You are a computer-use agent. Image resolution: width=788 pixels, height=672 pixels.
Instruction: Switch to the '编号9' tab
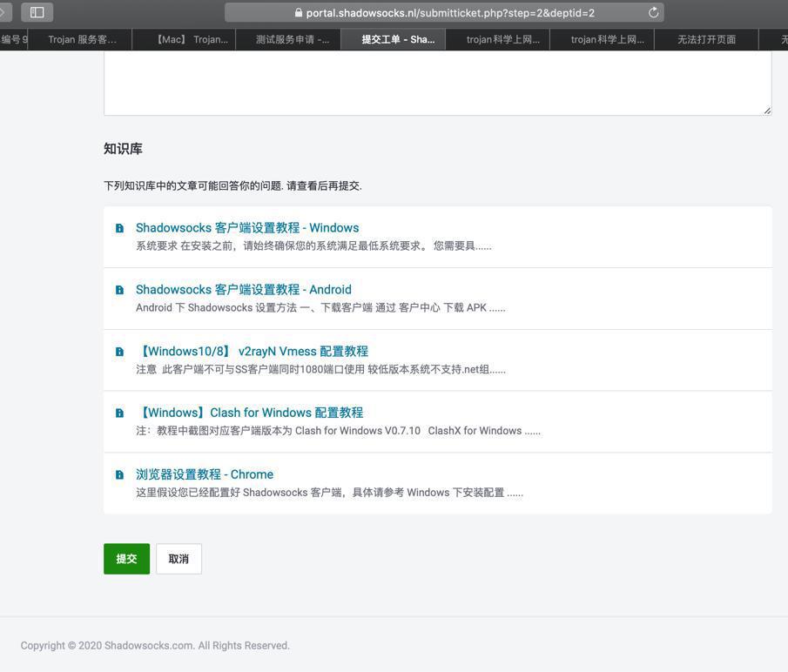click(x=14, y=40)
